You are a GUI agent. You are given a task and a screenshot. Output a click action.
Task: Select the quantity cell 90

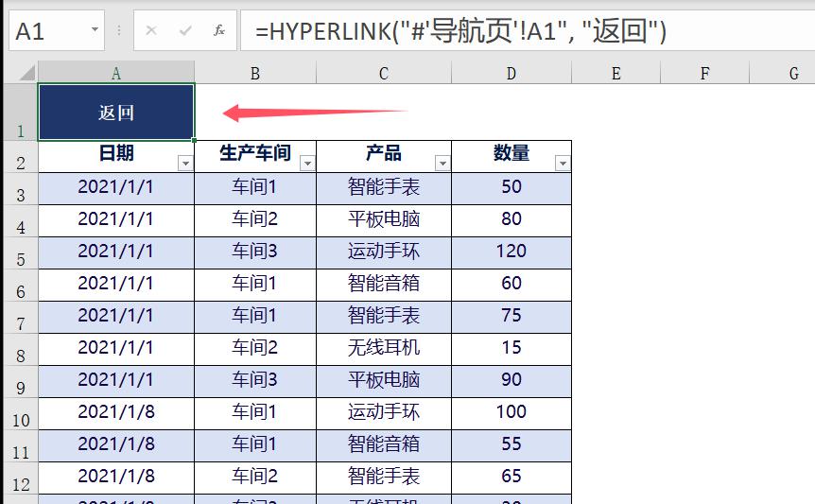pos(512,382)
